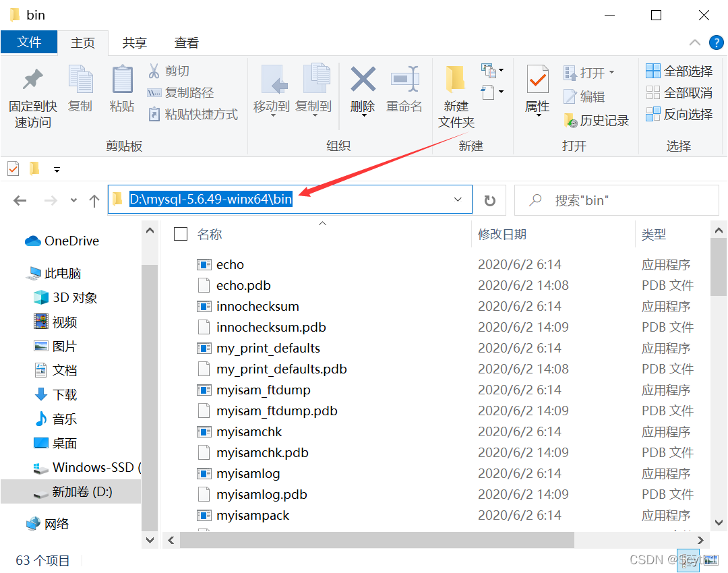Click the Edit button in Open group

click(x=584, y=96)
